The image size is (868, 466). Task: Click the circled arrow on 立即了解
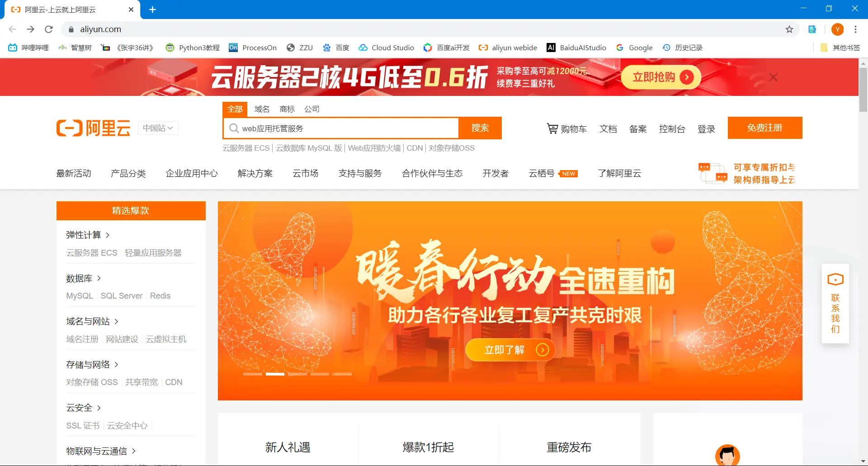[542, 350]
